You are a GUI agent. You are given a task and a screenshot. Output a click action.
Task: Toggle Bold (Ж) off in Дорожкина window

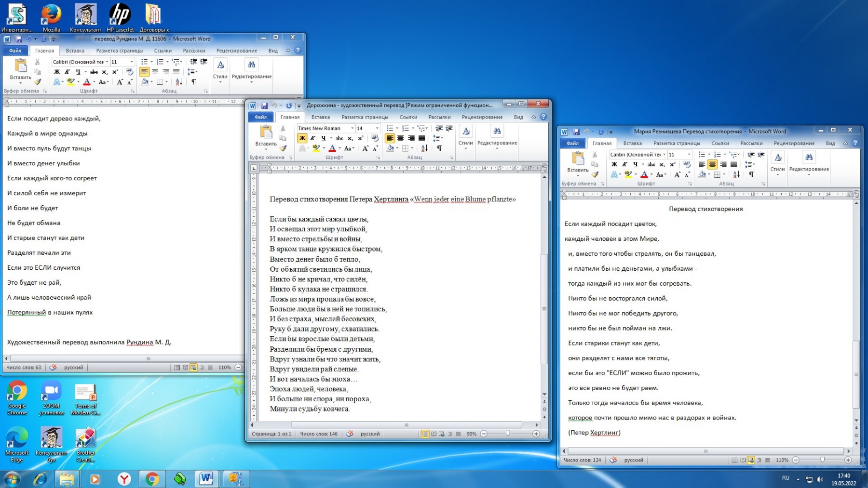[302, 138]
